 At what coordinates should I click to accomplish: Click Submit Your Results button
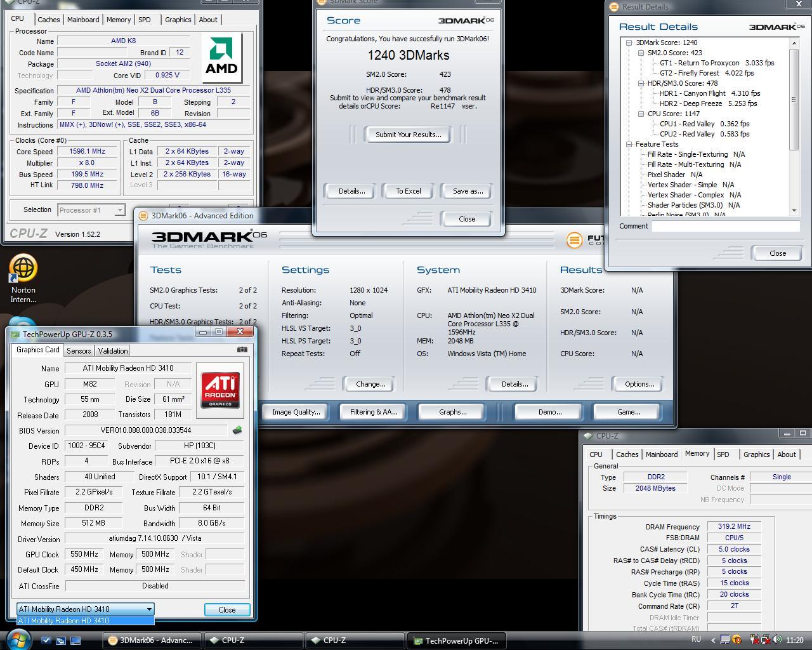(408, 135)
